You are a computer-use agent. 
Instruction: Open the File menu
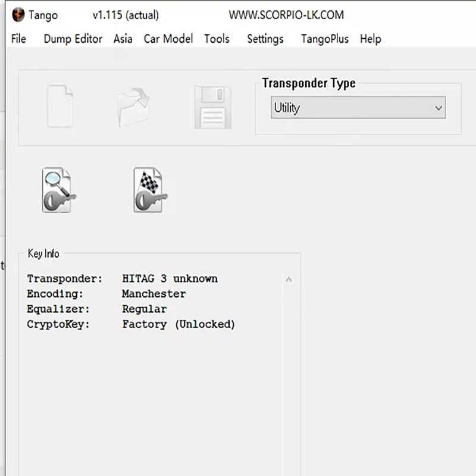pos(18,39)
